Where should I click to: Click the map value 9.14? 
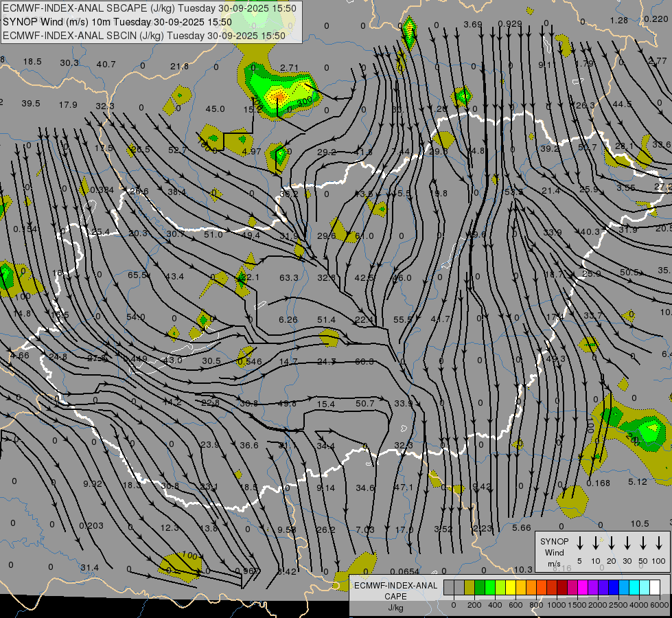pos(326,488)
